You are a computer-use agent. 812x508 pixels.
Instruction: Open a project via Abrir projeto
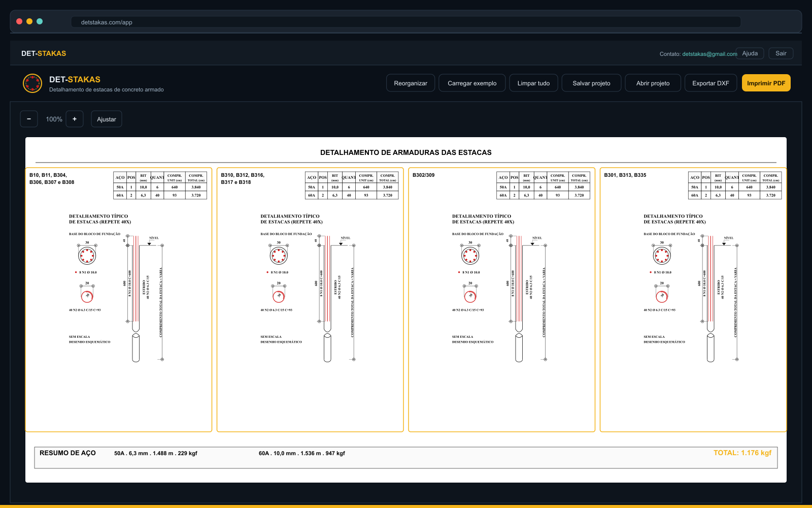[653, 83]
